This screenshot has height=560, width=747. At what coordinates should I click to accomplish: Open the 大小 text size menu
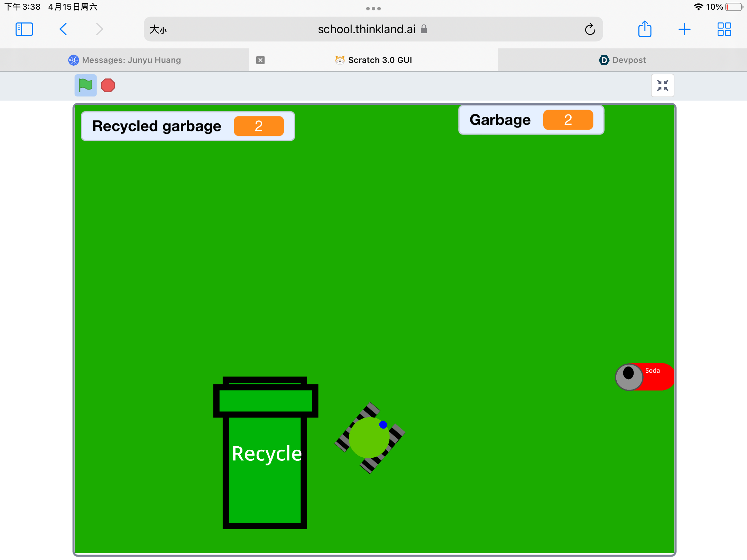tap(158, 30)
